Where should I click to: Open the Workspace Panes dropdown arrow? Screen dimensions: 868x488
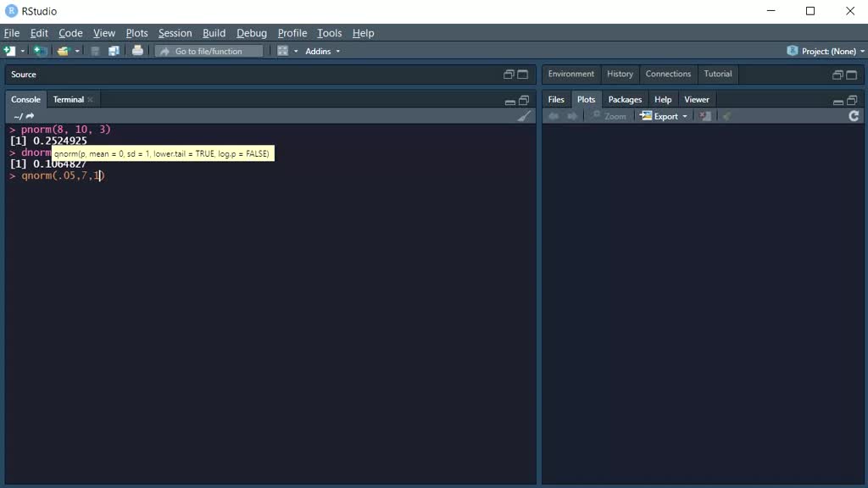pos(296,52)
